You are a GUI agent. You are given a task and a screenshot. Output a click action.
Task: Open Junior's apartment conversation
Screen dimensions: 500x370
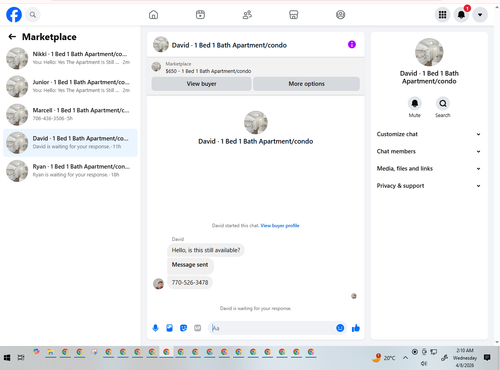click(70, 86)
